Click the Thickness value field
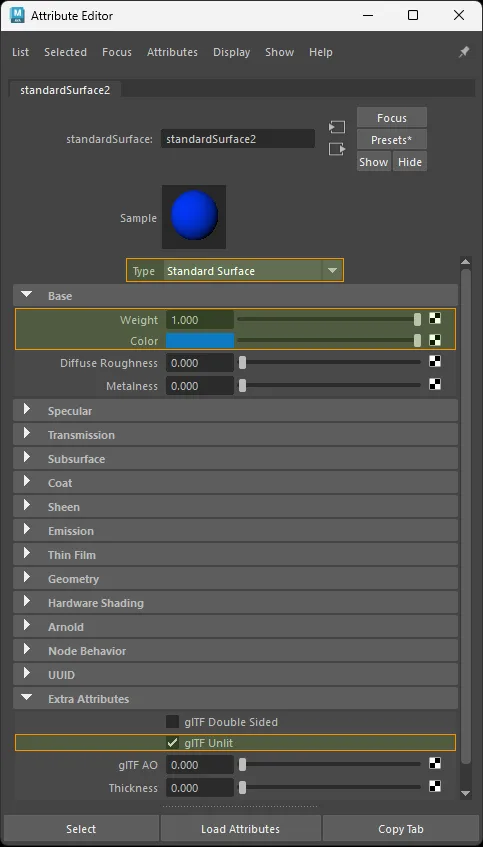This screenshot has width=483, height=847. pyautogui.click(x=200, y=788)
